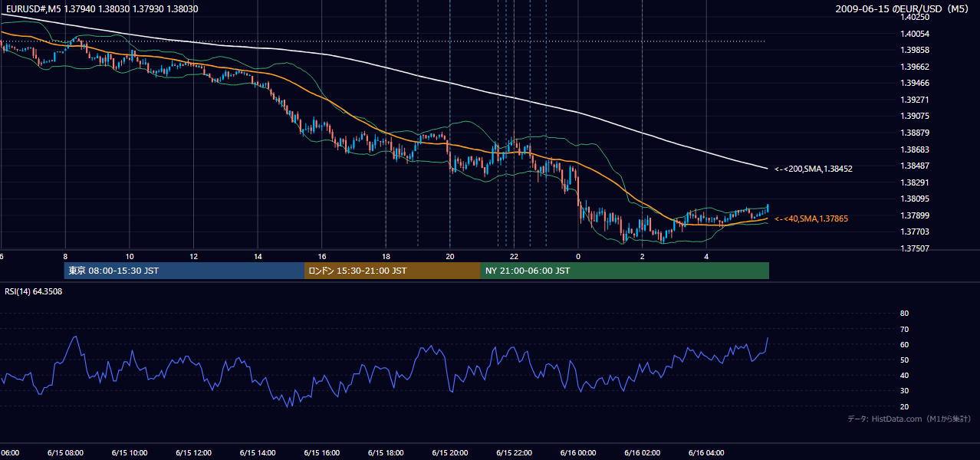Click price axis value 1.39466

pos(916,83)
